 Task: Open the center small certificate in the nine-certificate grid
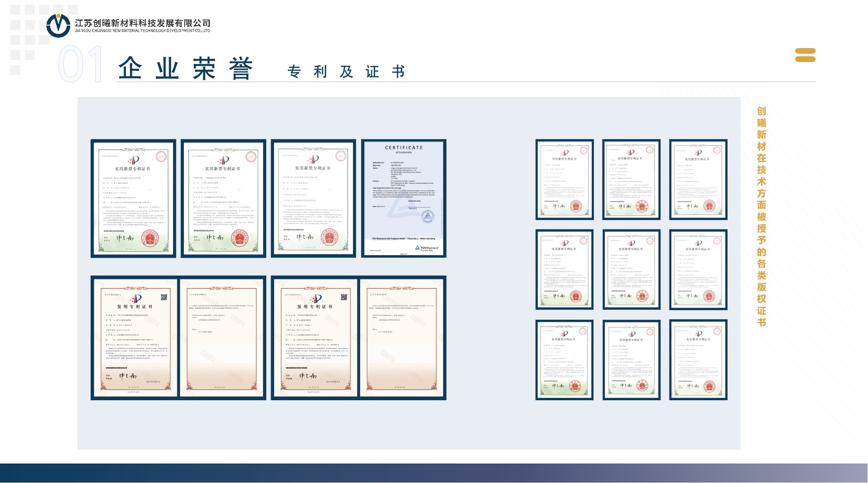631,269
